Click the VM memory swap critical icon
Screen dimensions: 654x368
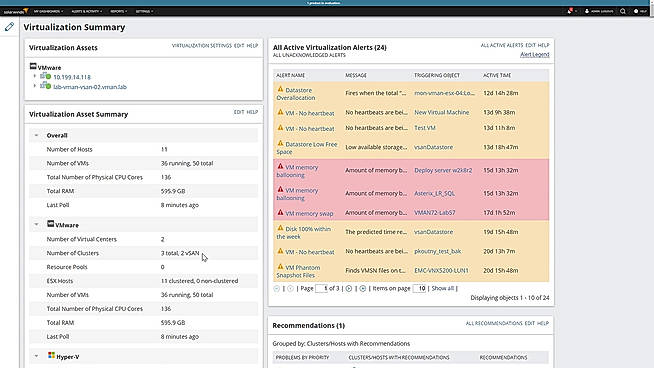[x=280, y=212]
